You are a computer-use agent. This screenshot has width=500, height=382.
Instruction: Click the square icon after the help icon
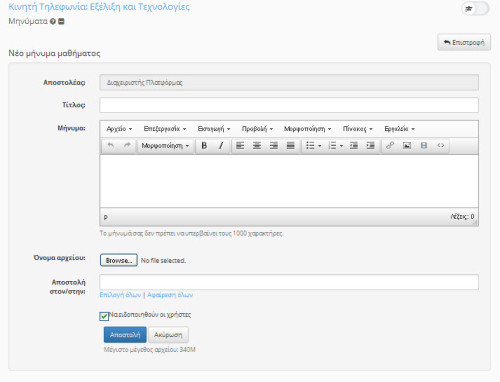(61, 21)
